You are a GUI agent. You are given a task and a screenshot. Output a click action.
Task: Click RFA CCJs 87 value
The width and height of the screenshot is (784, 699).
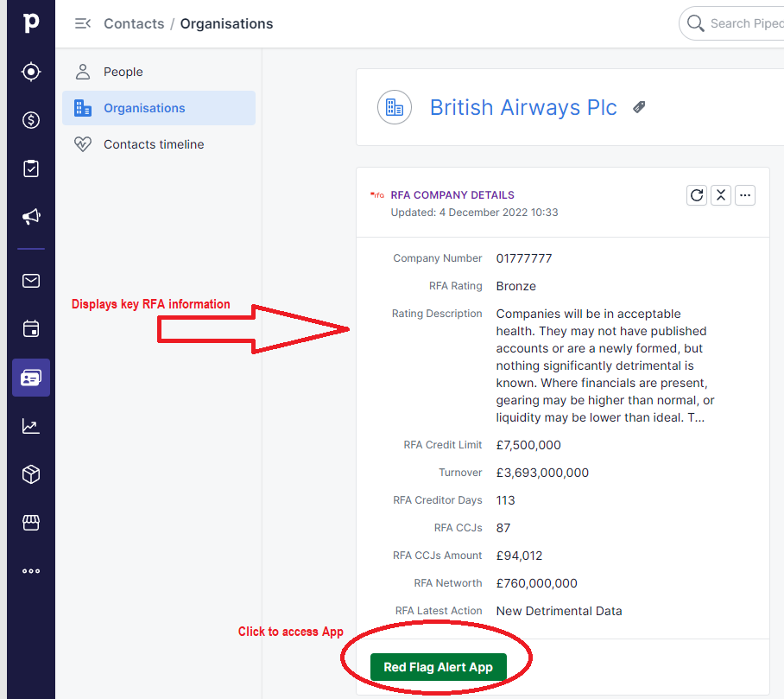(503, 528)
